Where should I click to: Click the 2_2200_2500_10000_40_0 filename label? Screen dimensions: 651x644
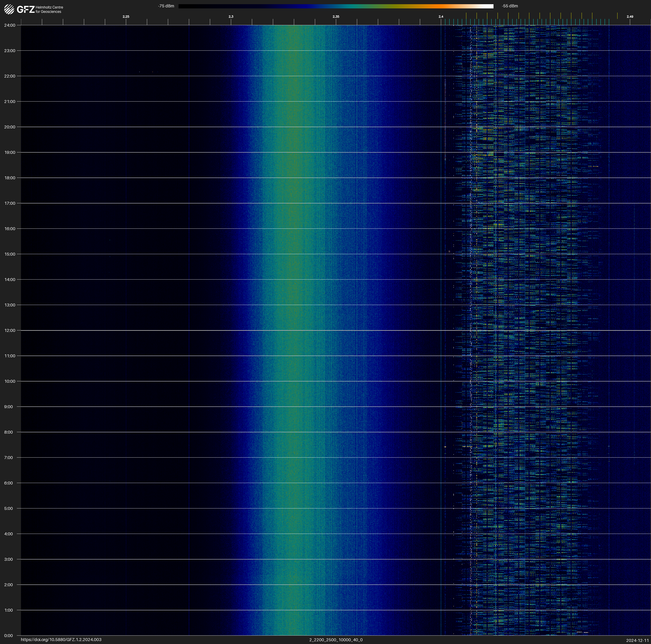[x=336, y=640]
